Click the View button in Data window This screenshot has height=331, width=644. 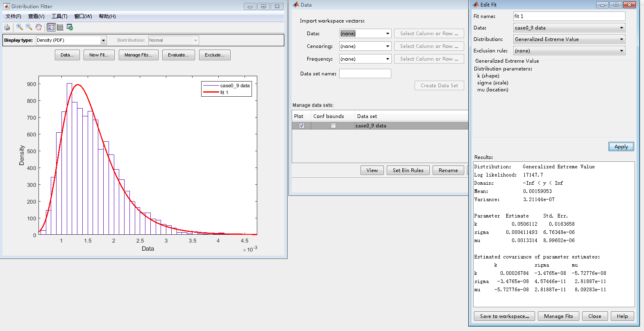coord(372,170)
